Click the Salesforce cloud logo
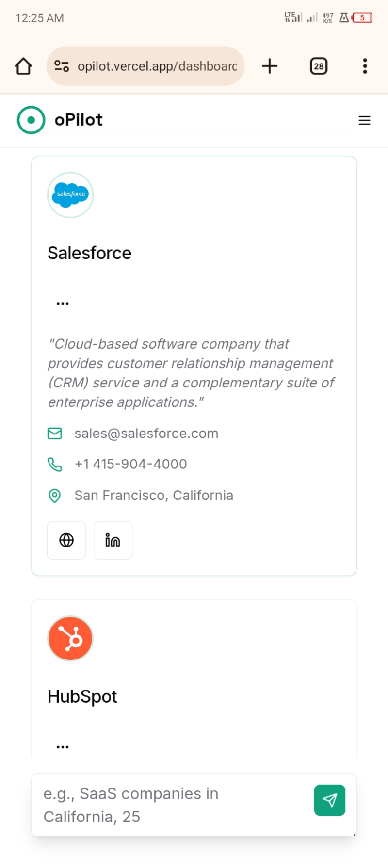 (x=70, y=195)
